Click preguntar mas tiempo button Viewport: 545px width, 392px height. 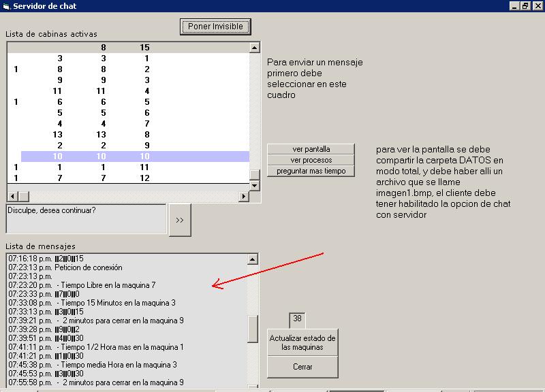(311, 171)
